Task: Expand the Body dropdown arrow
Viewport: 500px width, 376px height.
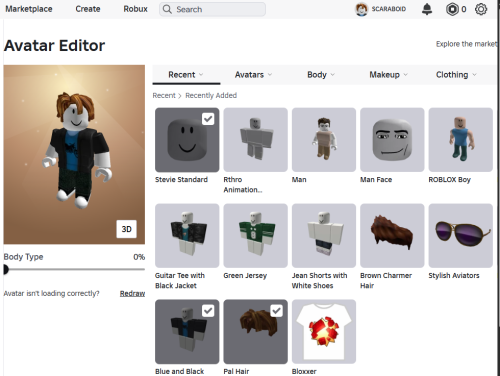Action: click(x=332, y=75)
